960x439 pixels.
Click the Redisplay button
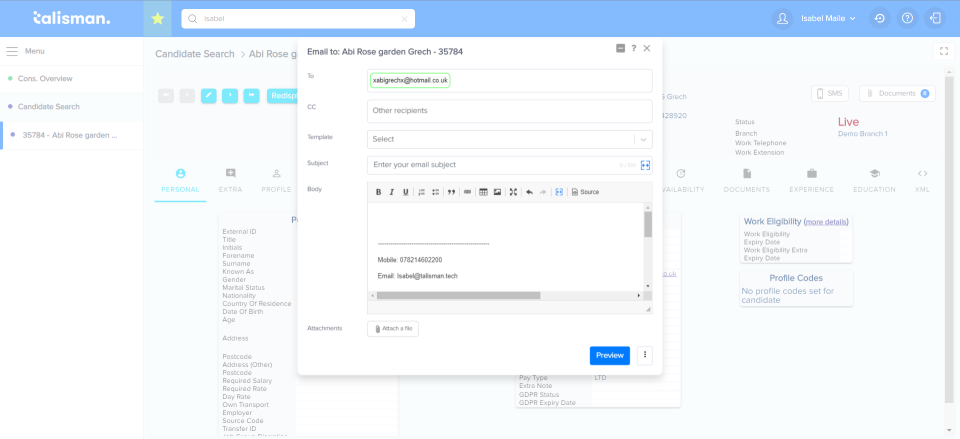(x=282, y=96)
